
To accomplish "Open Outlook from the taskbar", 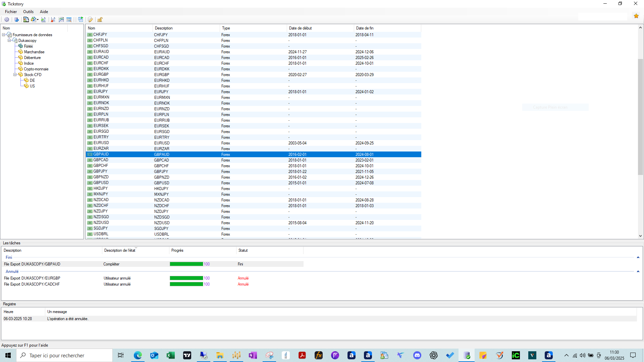I will (154, 355).
